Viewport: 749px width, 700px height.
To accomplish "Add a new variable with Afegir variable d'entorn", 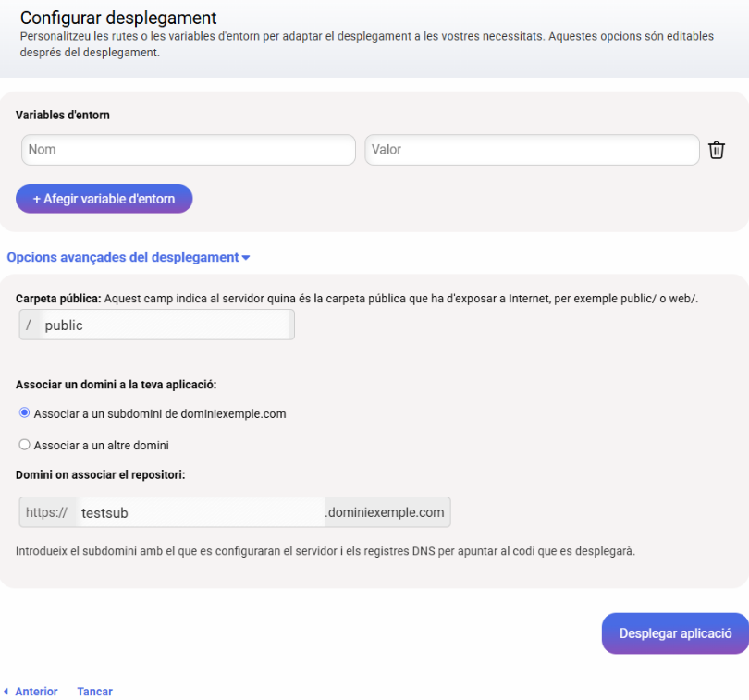I will click(104, 199).
